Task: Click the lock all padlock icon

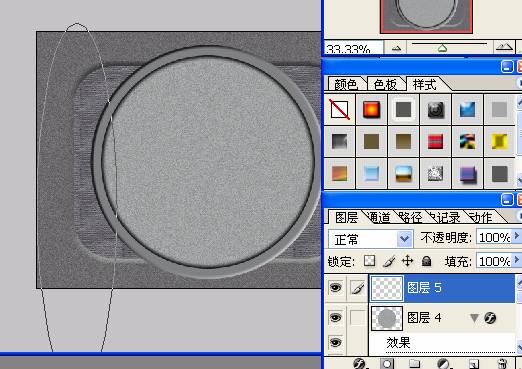Action: (x=426, y=261)
